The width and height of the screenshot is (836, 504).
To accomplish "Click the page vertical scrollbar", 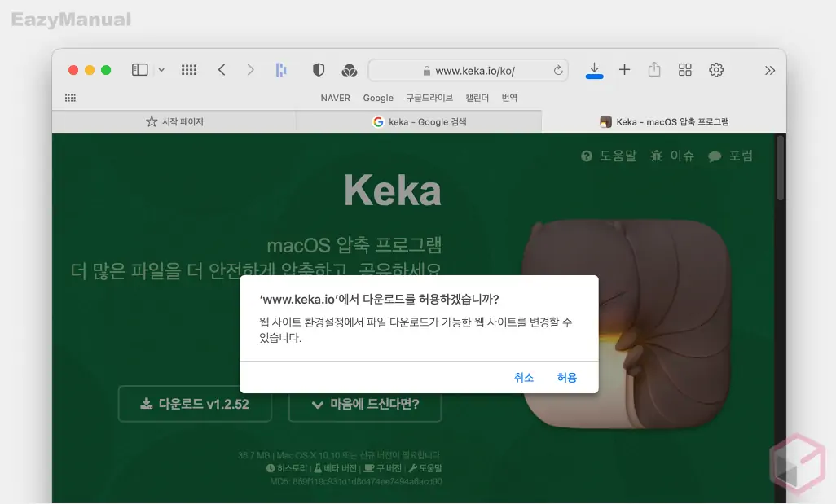I will [781, 168].
